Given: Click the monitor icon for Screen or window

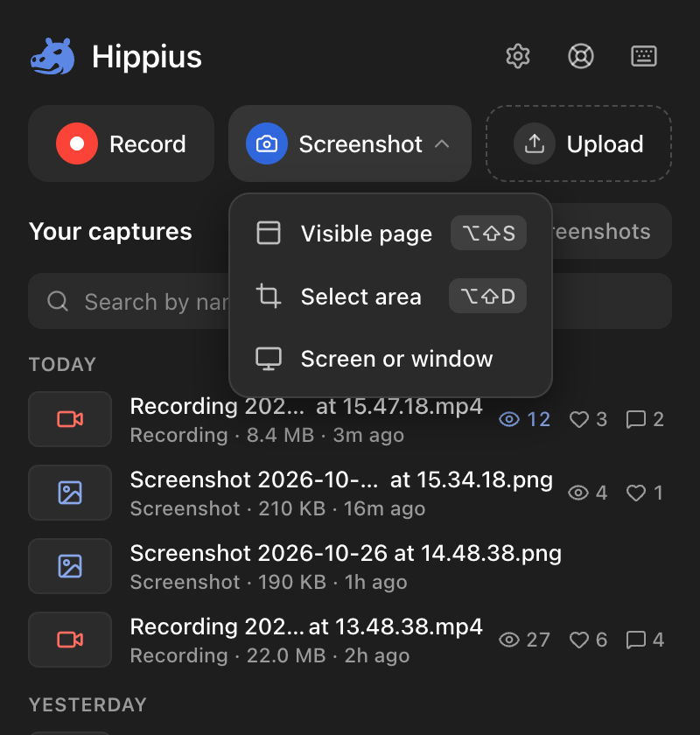Looking at the screenshot, I should click(x=269, y=359).
